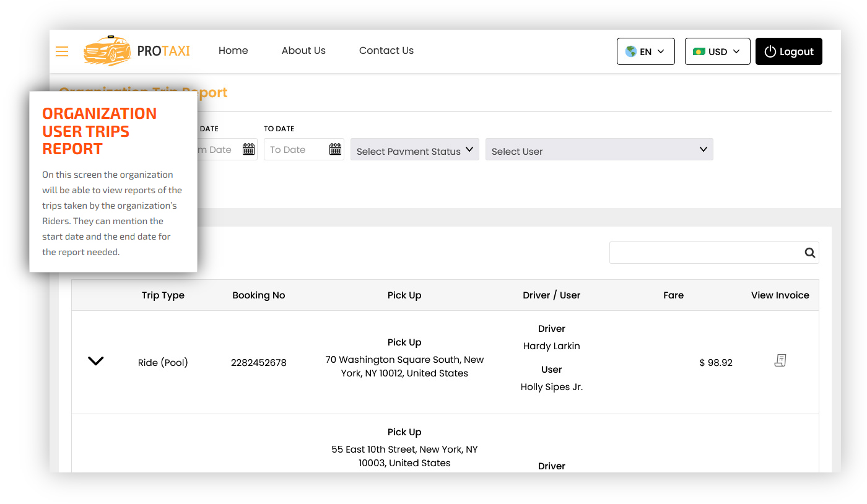The image size is (867, 504).
Task: Click driver name Hardy Larkin
Action: pyautogui.click(x=552, y=346)
